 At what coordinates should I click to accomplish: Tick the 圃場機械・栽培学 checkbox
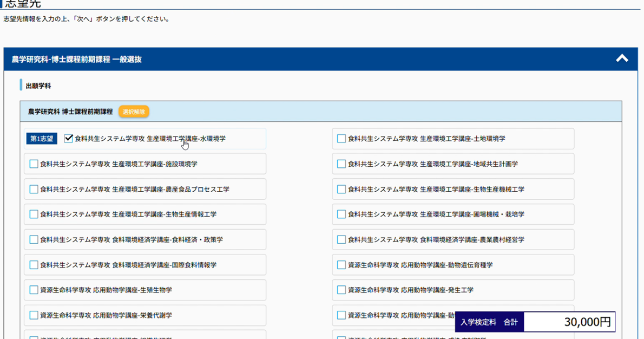[341, 214]
